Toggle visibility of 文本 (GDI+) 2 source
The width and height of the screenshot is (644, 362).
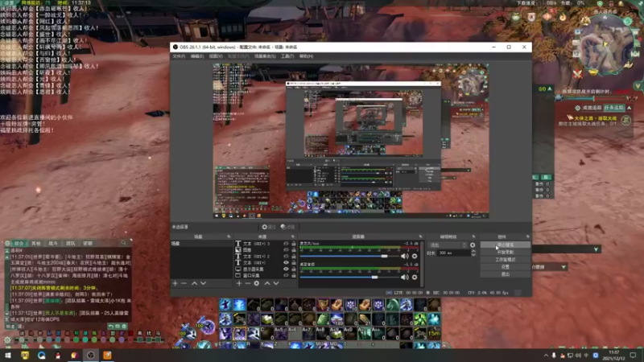286,256
